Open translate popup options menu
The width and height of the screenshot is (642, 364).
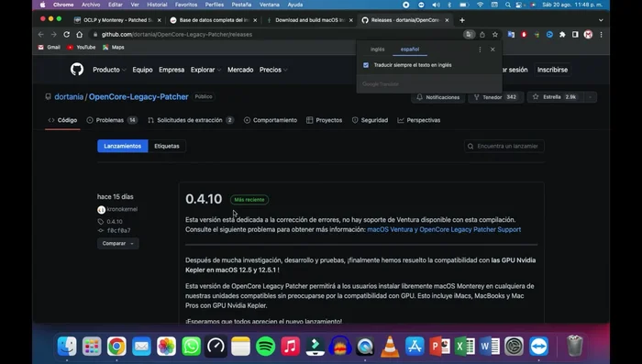(480, 50)
